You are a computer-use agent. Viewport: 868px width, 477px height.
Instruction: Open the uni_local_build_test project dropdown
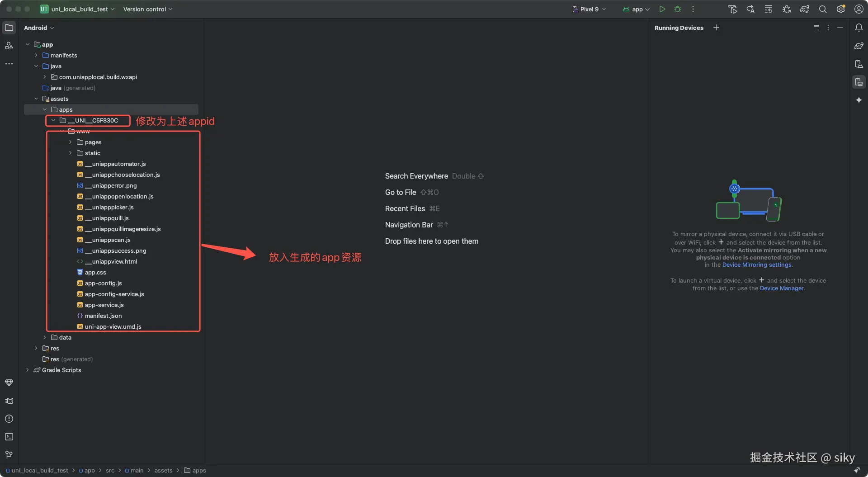(77, 9)
